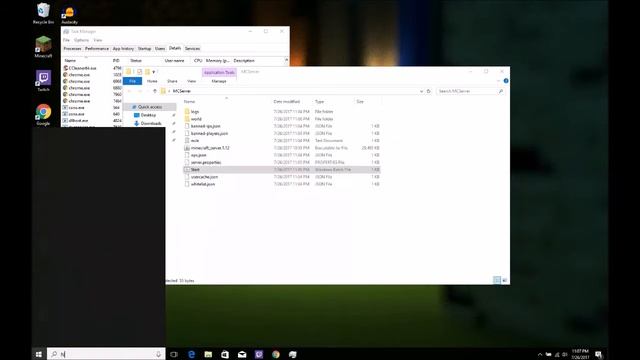This screenshot has height=360, width=640.
Task: Select the dllhost.exe process row
Action: click(92, 120)
